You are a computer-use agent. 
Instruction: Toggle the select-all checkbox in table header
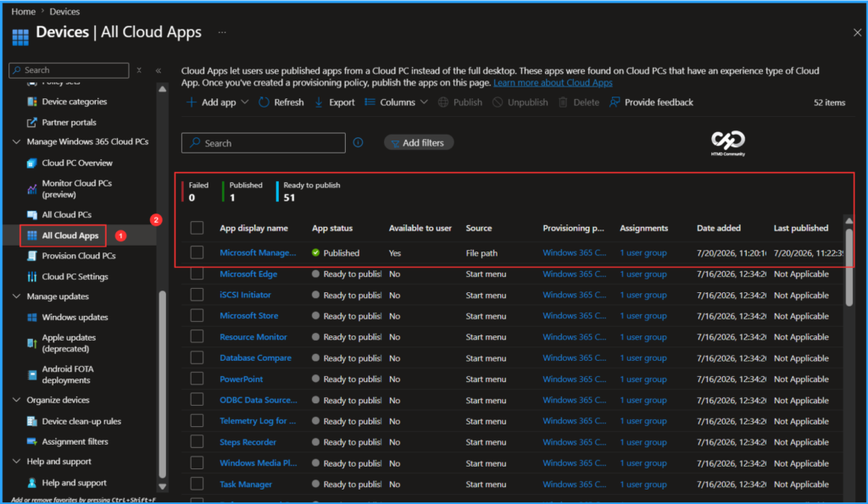coord(197,228)
